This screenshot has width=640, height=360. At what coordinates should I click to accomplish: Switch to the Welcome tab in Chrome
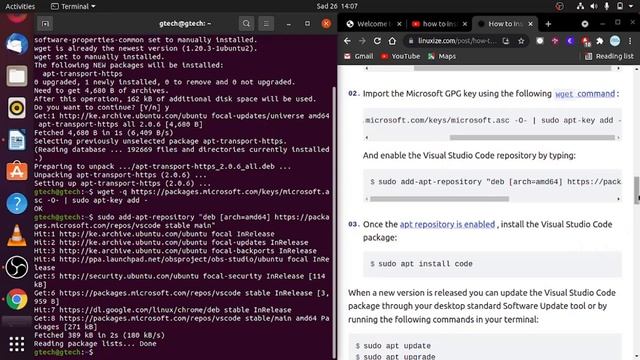click(372, 24)
